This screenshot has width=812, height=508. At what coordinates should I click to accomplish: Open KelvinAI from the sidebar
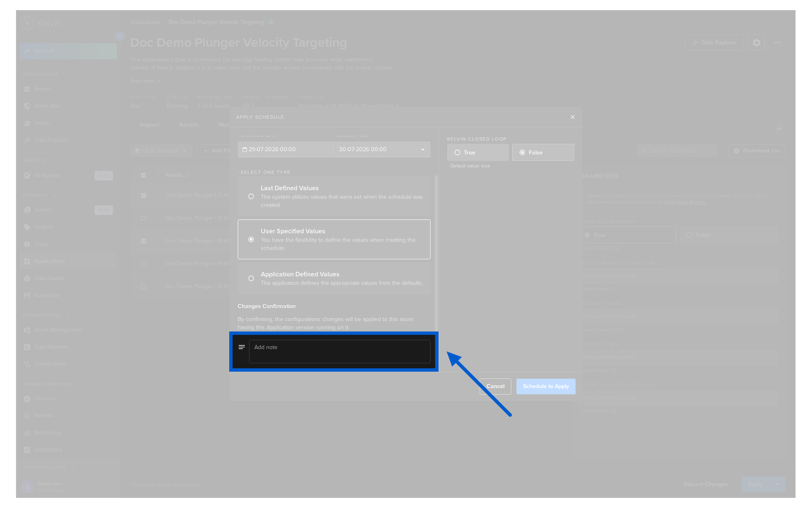pyautogui.click(x=68, y=51)
